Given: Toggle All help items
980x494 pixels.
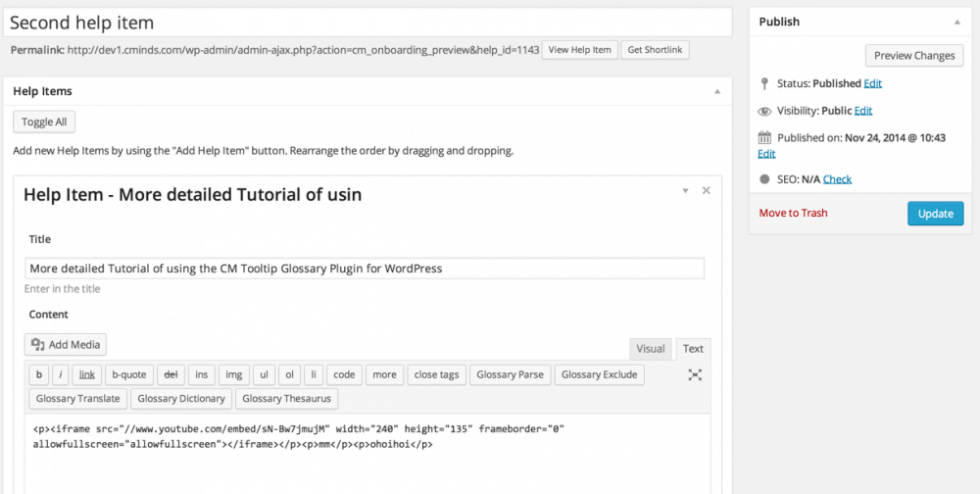Looking at the screenshot, I should pyautogui.click(x=44, y=122).
